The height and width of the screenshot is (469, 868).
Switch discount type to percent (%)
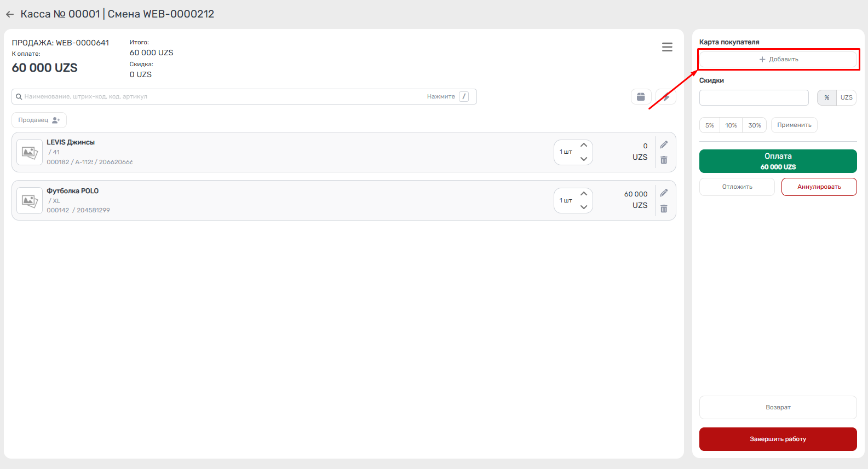[x=827, y=97]
